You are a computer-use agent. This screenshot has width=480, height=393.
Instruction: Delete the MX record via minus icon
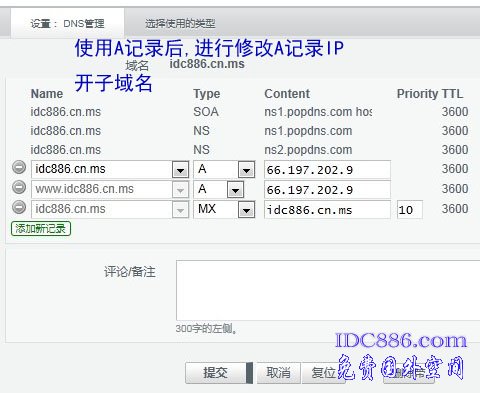pyautogui.click(x=19, y=207)
